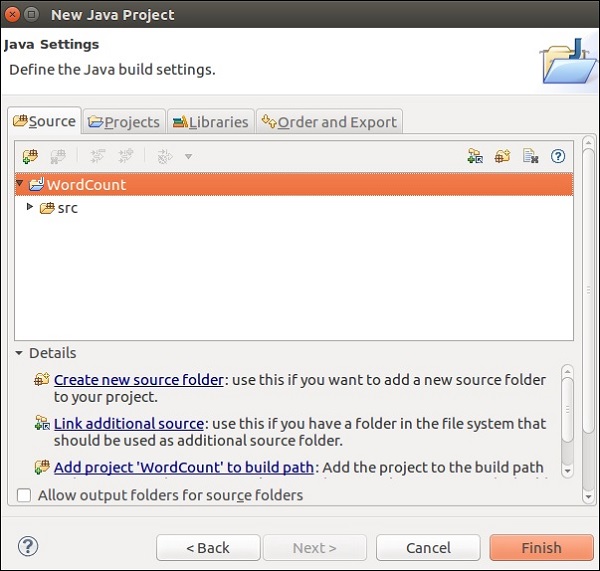Screen dimensions: 600x571
Task: Select the WordCount project row
Action: tap(294, 184)
